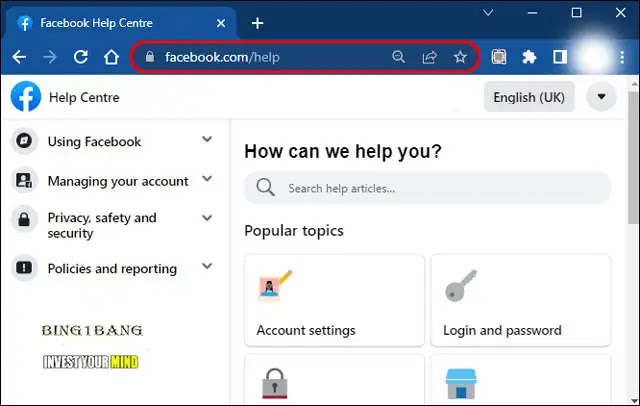Click the facebook.com/help address text
Viewport: 640px width, 406px height.
tap(222, 57)
